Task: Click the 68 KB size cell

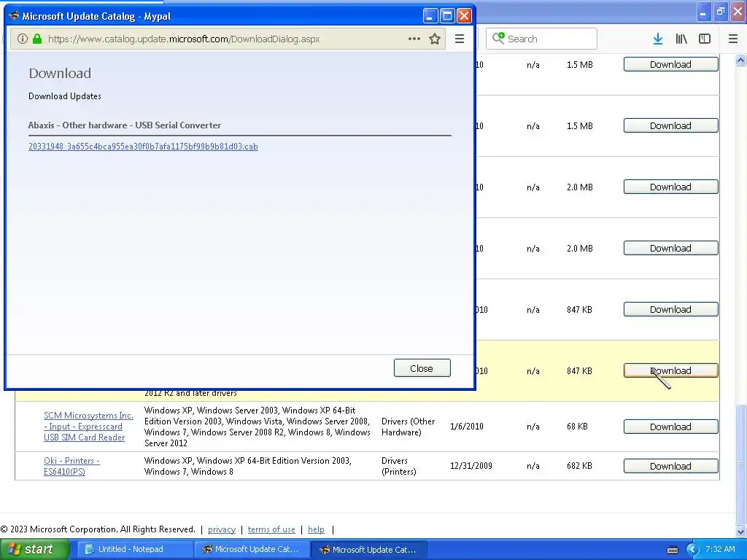Action: click(577, 426)
